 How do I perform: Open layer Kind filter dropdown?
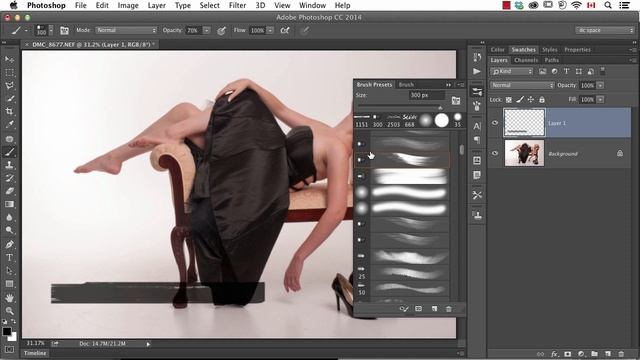[512, 71]
